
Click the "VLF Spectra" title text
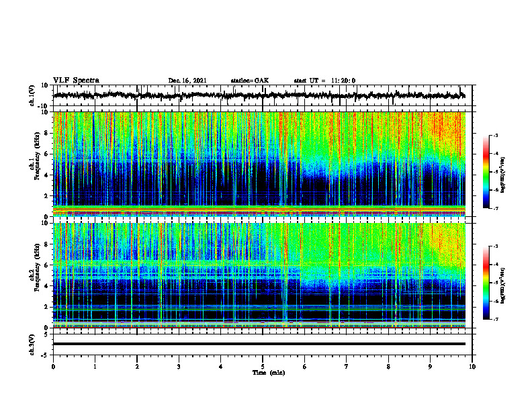point(76,80)
